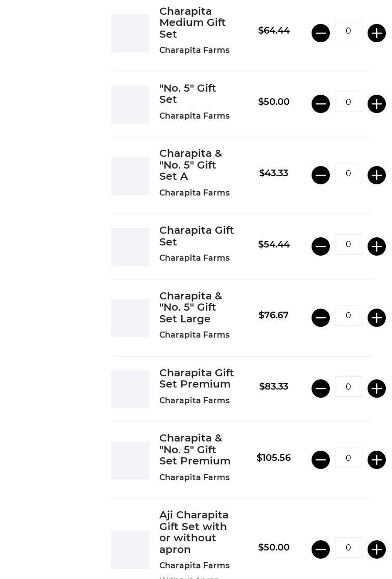Add one Charapita & "No. 5" Gift Set A
The height and width of the screenshot is (579, 392).
tap(377, 175)
